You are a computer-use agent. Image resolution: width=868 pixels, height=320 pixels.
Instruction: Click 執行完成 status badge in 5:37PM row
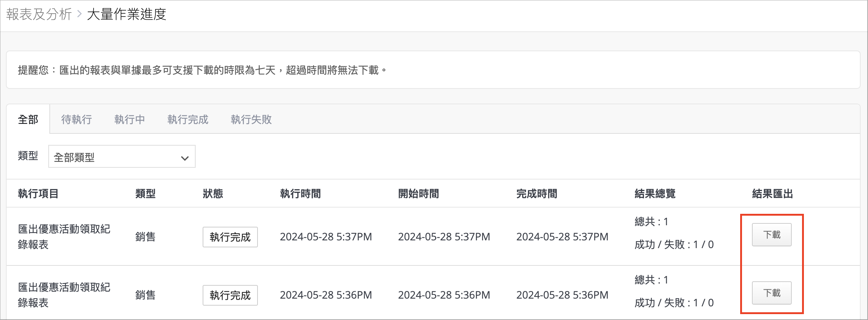[x=230, y=237]
